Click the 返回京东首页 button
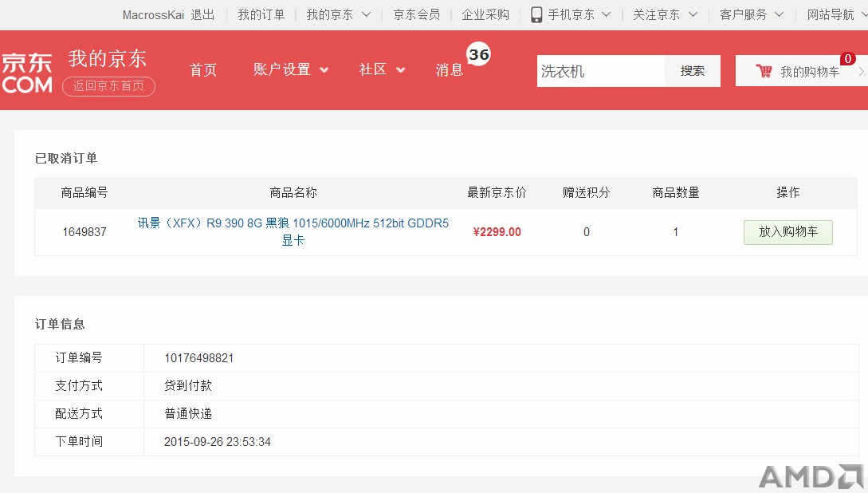 pos(108,86)
